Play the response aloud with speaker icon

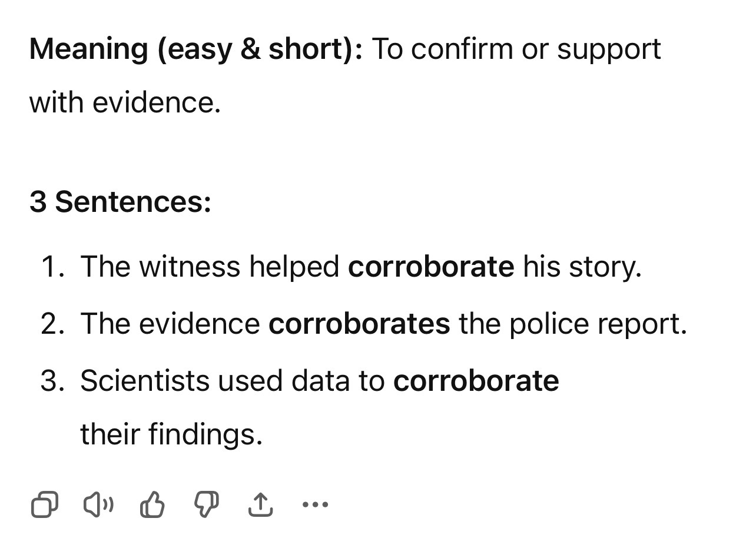pyautogui.click(x=98, y=504)
